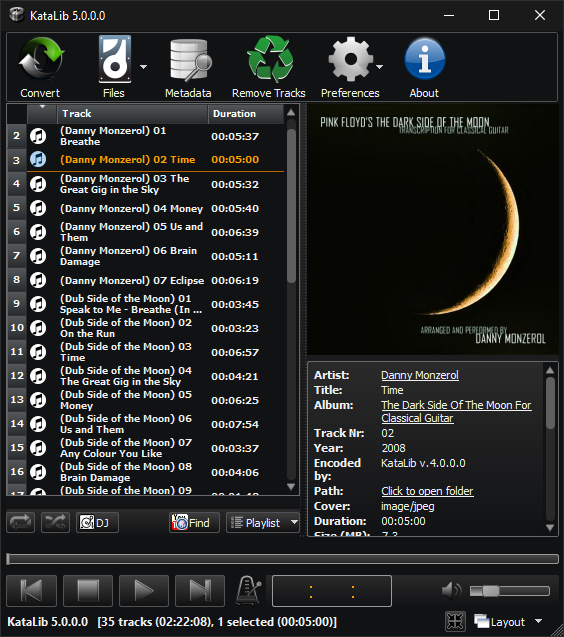
Task: Open the About info icon
Action: 425,59
